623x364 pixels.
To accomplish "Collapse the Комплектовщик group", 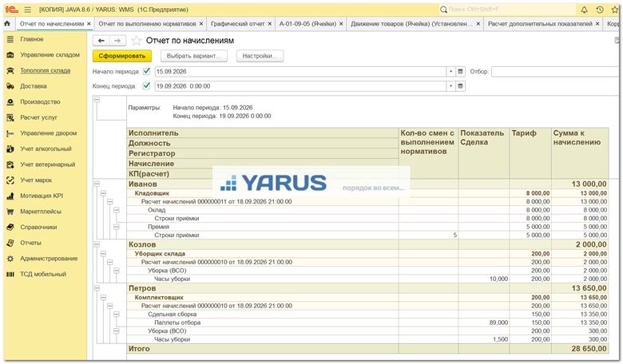I will [x=103, y=297].
